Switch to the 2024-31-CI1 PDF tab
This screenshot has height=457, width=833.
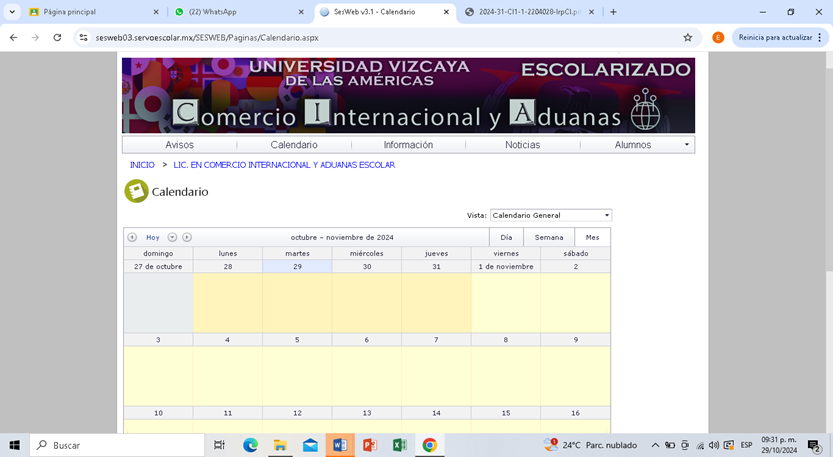point(529,12)
